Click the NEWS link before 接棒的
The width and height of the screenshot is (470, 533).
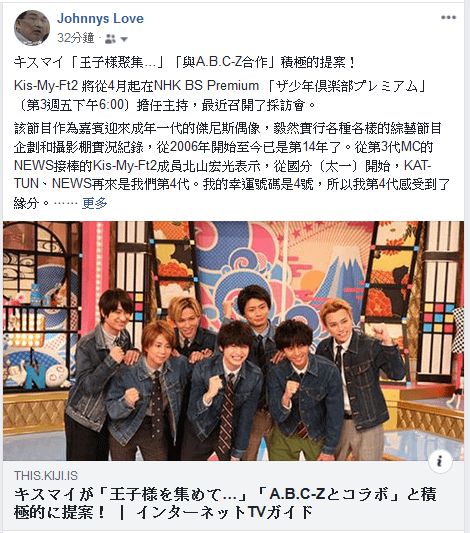(34, 166)
